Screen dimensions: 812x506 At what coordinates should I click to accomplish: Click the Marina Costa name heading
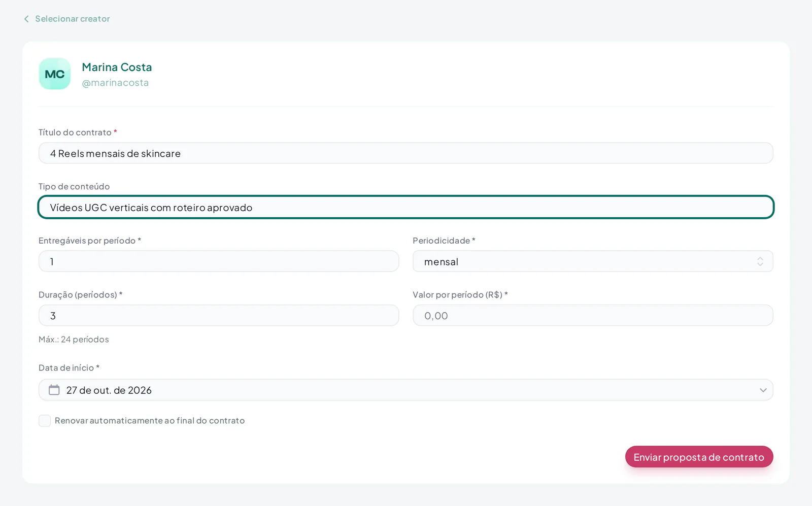[117, 67]
